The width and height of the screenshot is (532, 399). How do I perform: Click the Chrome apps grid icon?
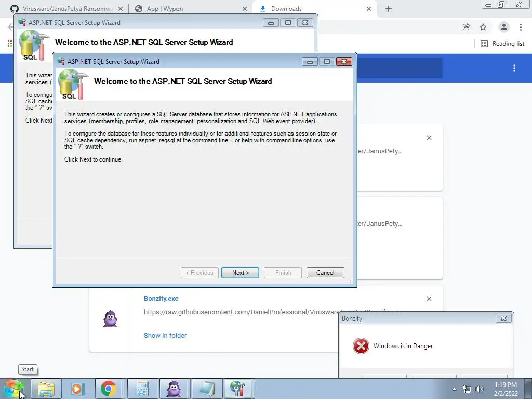coord(10,44)
